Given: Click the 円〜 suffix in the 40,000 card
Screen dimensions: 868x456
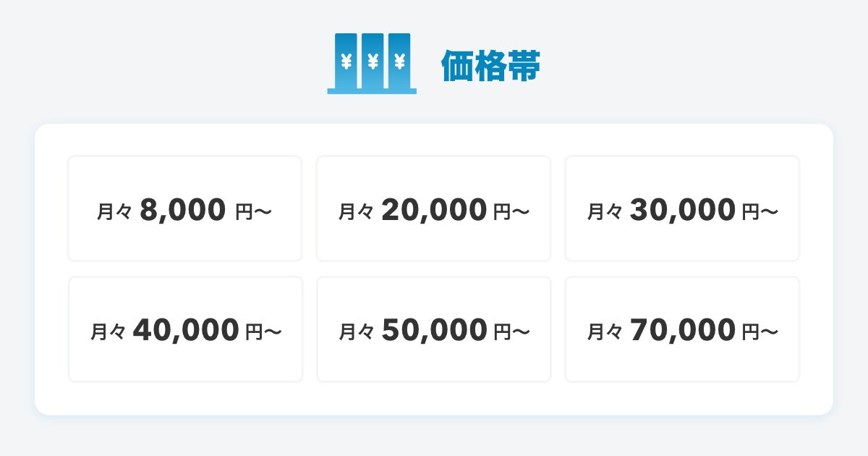Looking at the screenshot, I should (x=263, y=332).
